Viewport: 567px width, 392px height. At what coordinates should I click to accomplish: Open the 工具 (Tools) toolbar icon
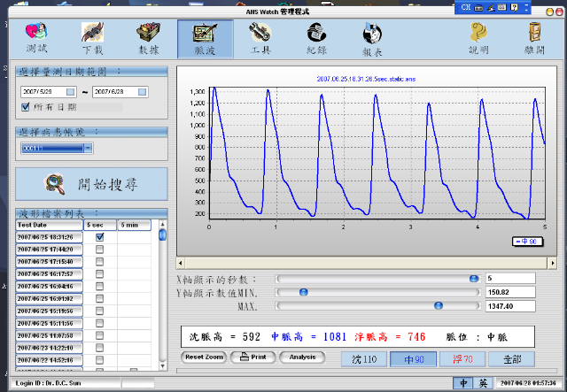tap(260, 38)
